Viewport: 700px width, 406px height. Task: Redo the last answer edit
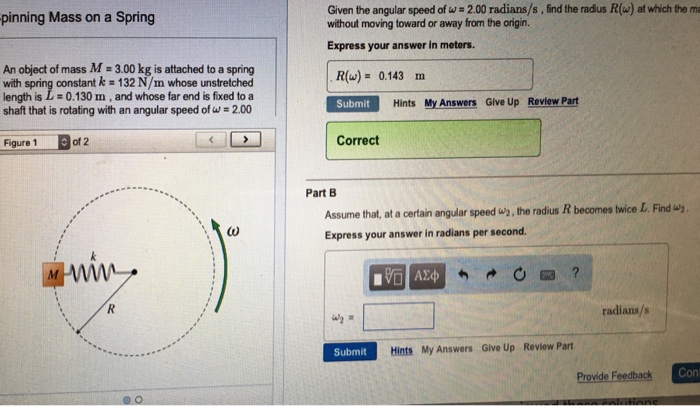(491, 274)
